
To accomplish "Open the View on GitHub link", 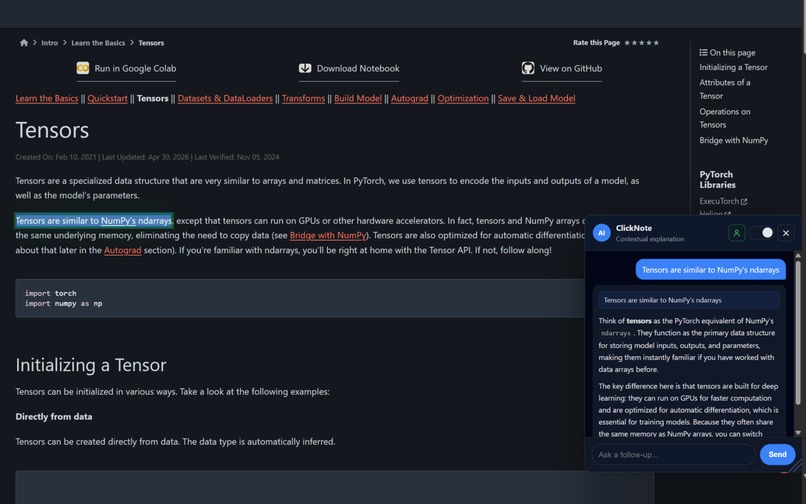I will [562, 68].
